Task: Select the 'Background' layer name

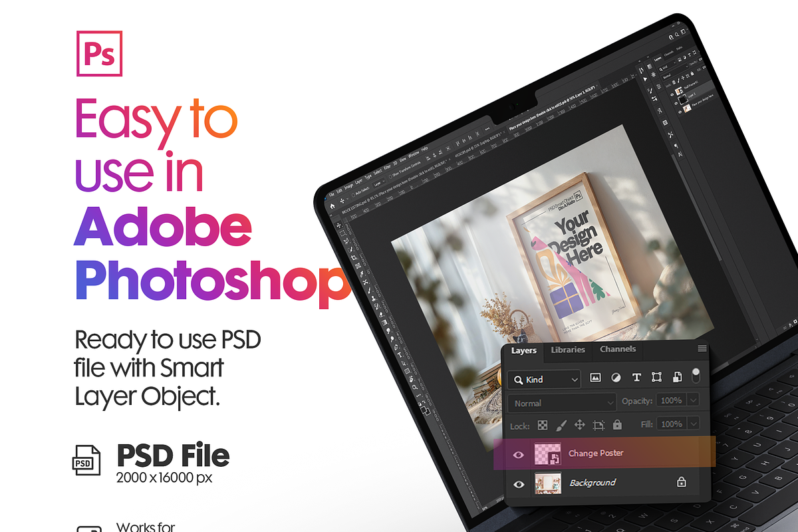Action: (593, 483)
